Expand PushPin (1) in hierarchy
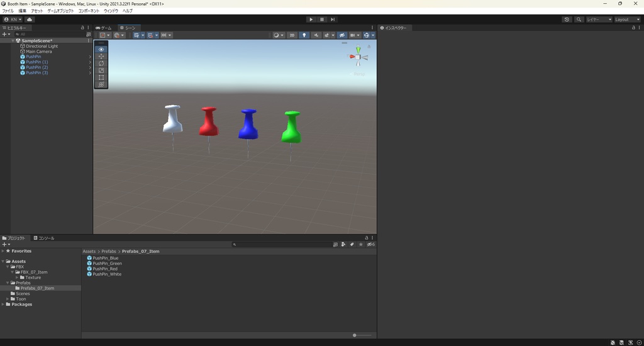The width and height of the screenshot is (644, 346). pyautogui.click(x=90, y=62)
